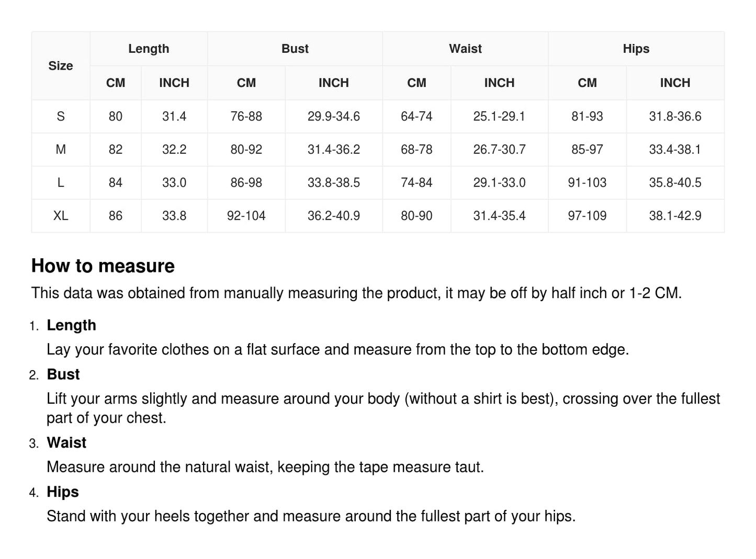Click the XL hips inch value 38.1-42.9
This screenshot has height=559, width=756.
click(675, 215)
